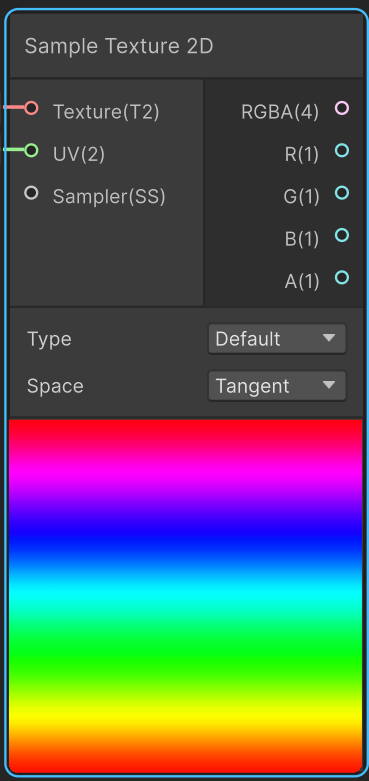Click the UV(2) label
369x781 pixels.
[x=79, y=154]
